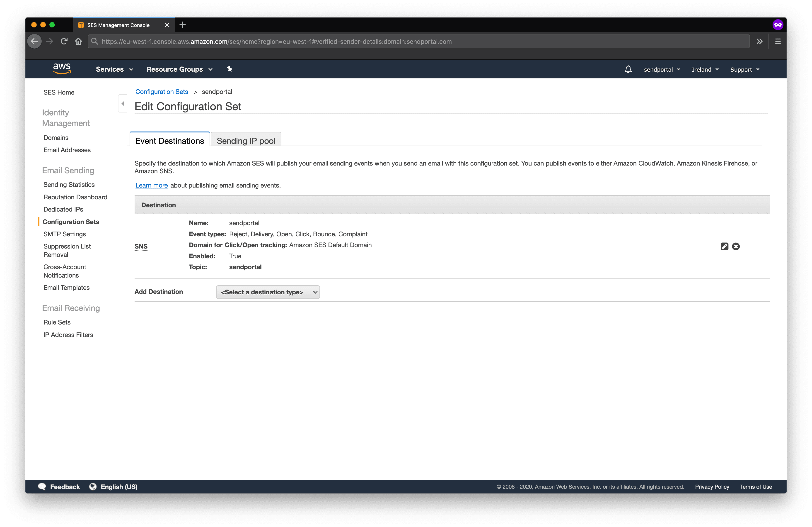The width and height of the screenshot is (812, 527).
Task: Open Suppression List Removal in the sidebar
Action: click(67, 250)
